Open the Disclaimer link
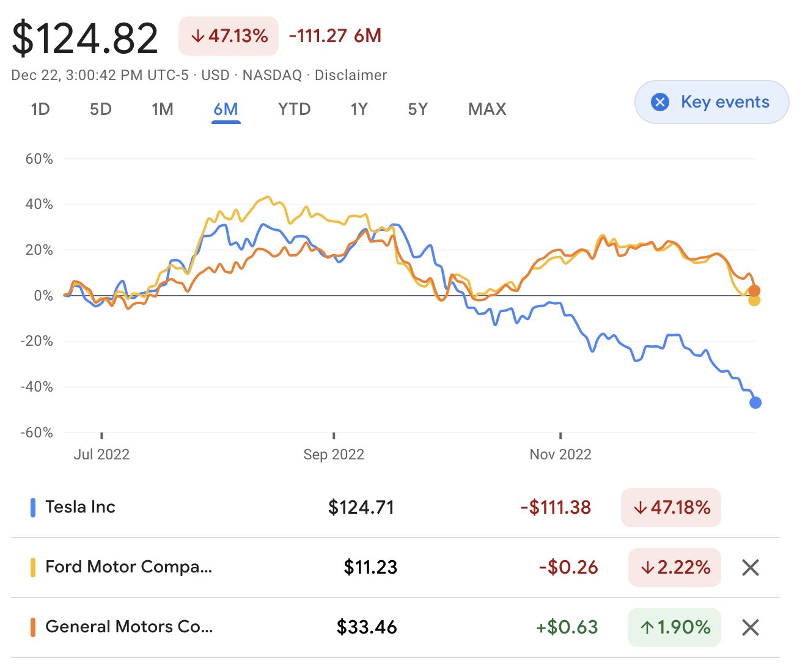 click(x=351, y=75)
